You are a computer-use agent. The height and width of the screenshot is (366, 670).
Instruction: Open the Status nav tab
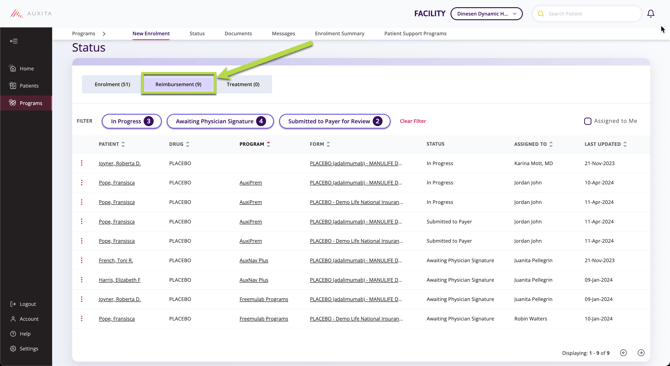(197, 34)
